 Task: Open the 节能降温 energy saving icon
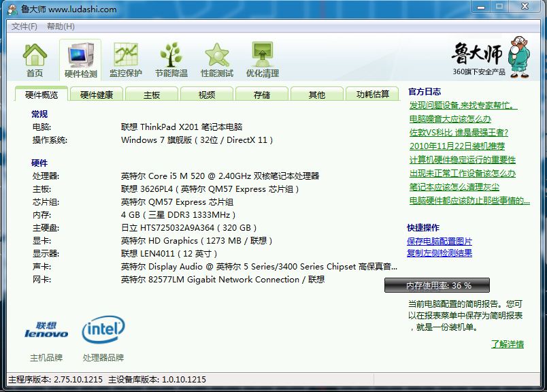(x=171, y=60)
